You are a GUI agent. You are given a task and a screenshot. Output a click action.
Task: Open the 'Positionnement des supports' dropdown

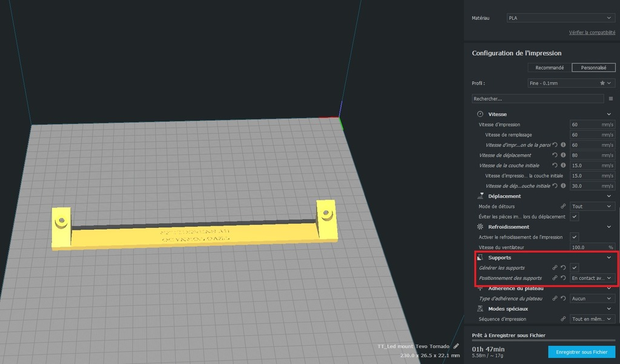592,278
